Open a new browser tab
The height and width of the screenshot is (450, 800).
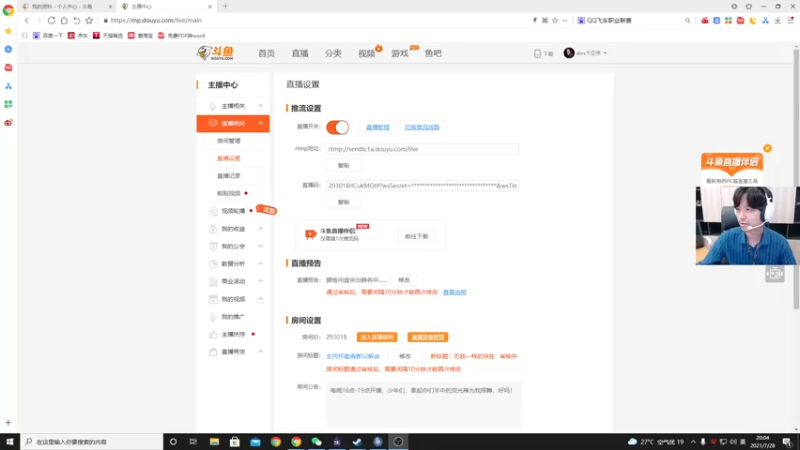(x=226, y=6)
